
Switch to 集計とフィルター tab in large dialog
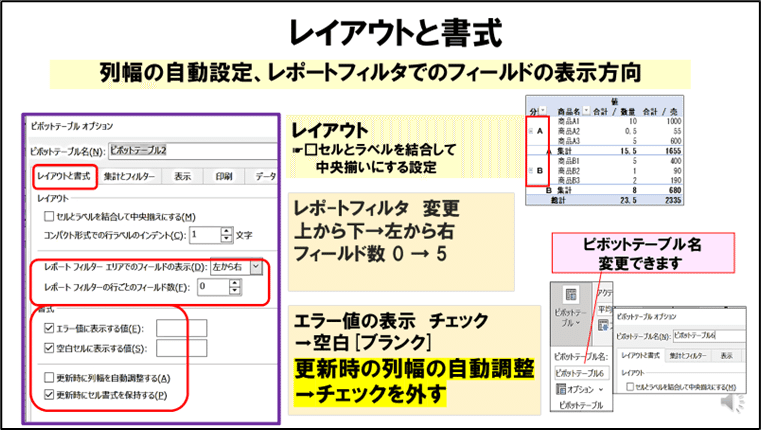tap(129, 177)
